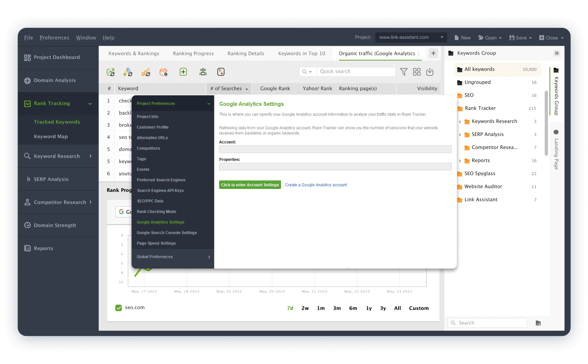Screen dimensions: 588x364
Task: Click the Search field in Keywords Group panel
Action: coord(487,323)
